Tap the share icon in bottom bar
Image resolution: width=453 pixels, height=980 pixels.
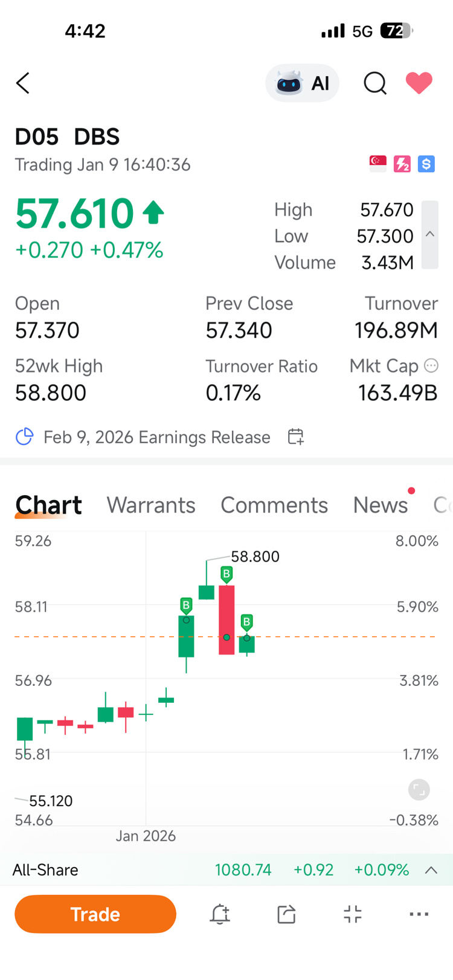[286, 914]
